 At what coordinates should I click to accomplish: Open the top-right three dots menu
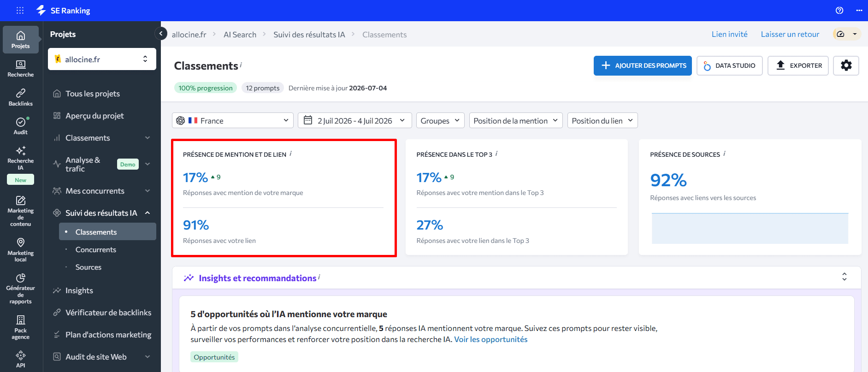(859, 10)
